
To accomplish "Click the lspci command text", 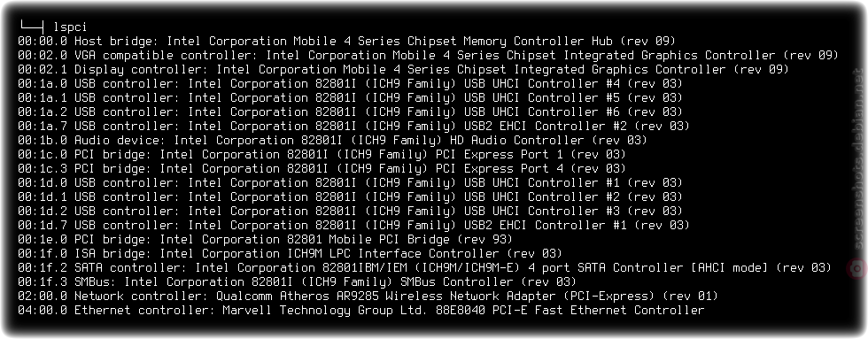I will 70,27.
